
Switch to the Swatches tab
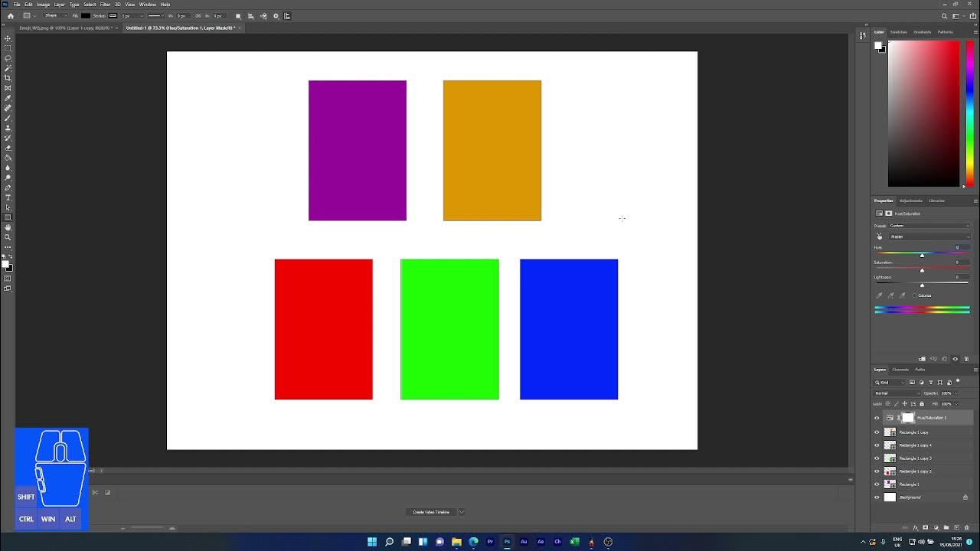(899, 32)
